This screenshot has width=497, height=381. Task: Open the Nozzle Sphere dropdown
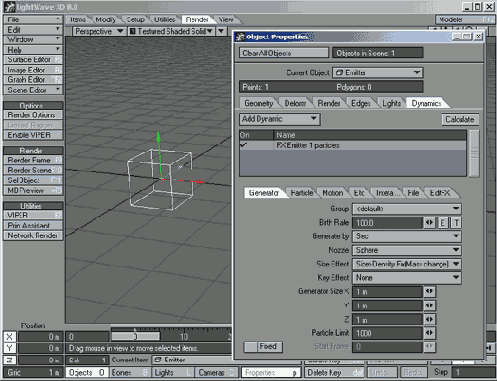coord(407,250)
